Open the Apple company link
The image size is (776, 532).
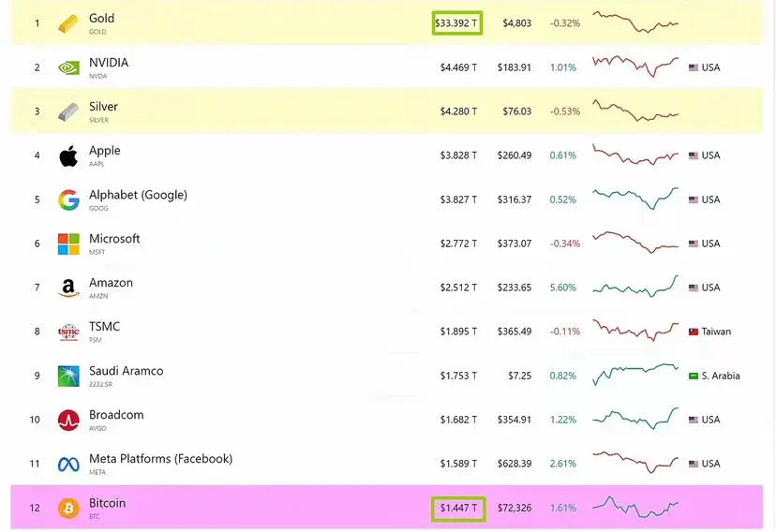104,151
